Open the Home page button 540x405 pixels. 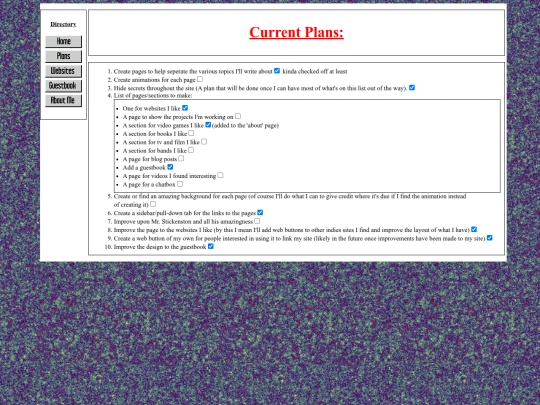tap(63, 41)
